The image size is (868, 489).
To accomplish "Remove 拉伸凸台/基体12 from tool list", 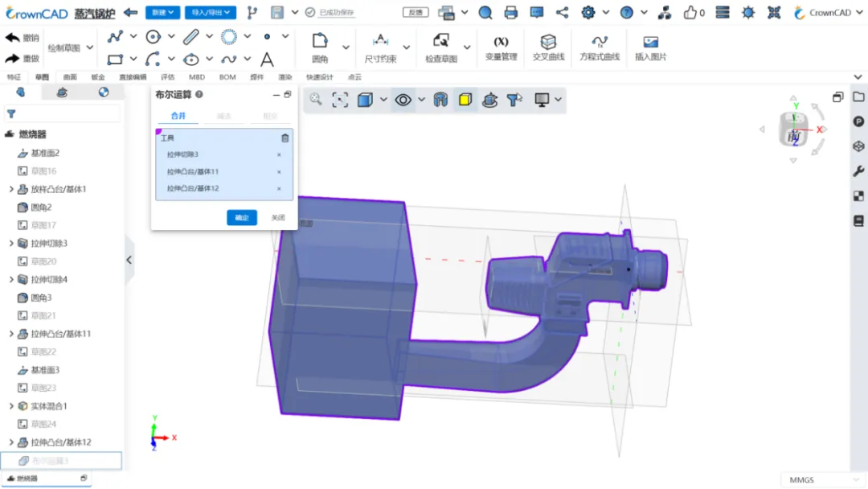I will (279, 189).
